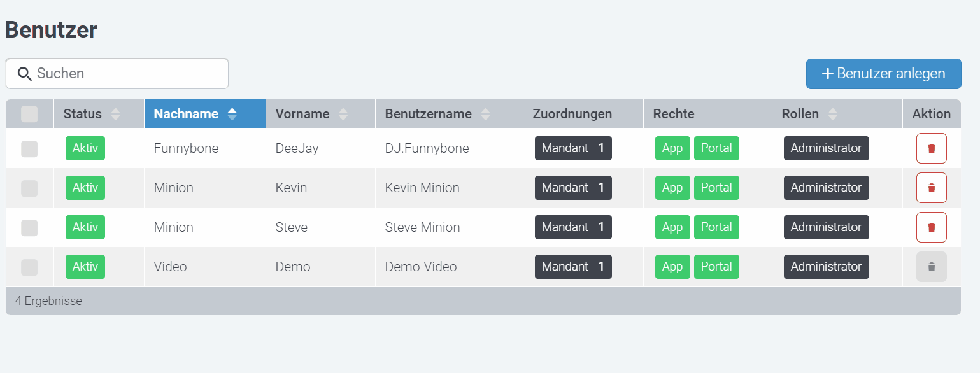This screenshot has height=373, width=980.
Task: Delete user DJ.Funnybone with trash icon
Action: 931,148
